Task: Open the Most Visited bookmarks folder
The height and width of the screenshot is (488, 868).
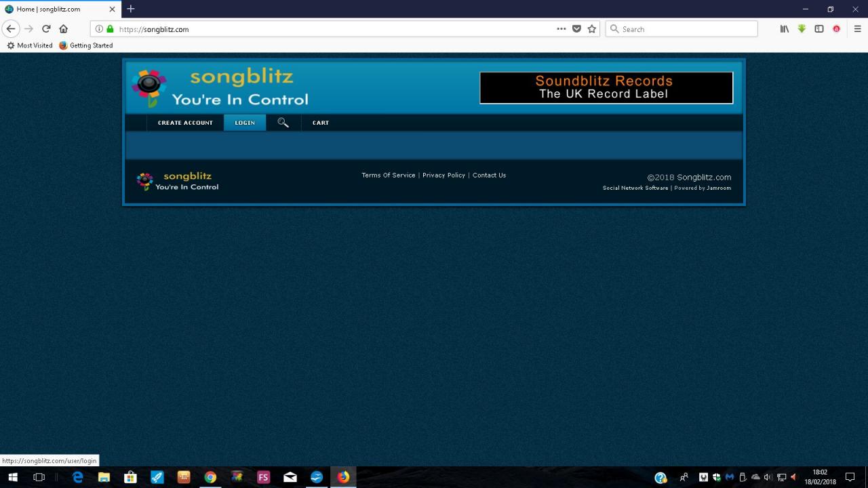Action: [x=30, y=45]
